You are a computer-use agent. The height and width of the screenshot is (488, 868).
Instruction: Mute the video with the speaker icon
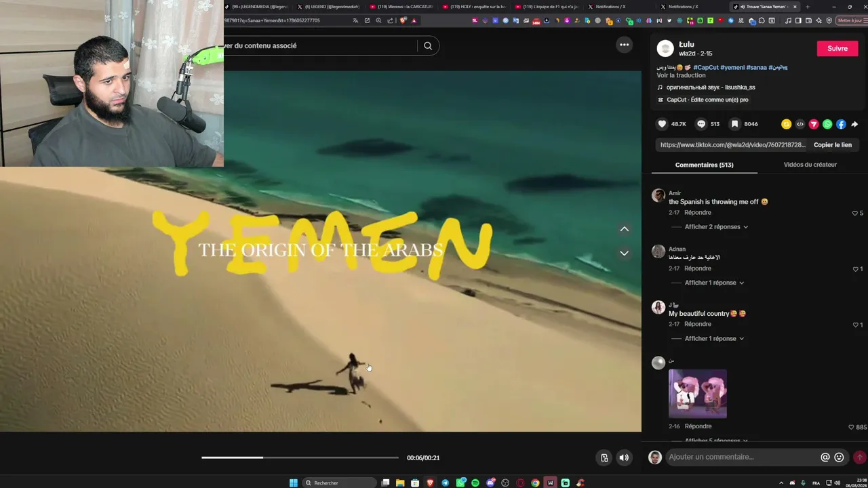(x=624, y=457)
